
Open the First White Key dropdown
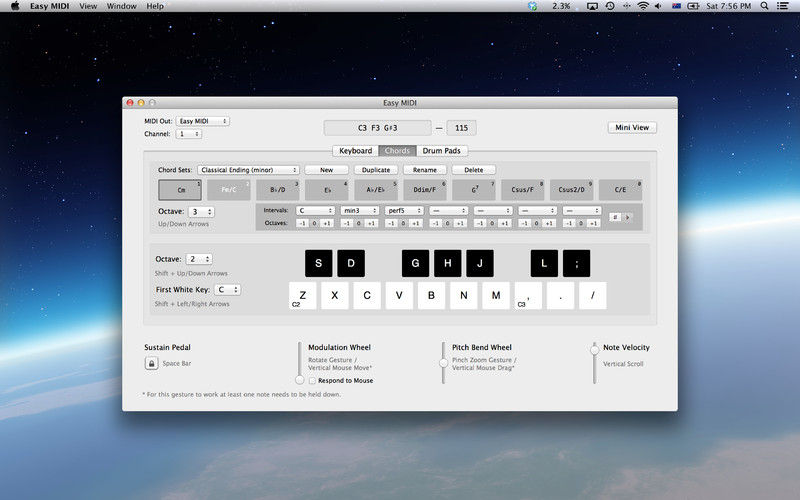pos(227,290)
